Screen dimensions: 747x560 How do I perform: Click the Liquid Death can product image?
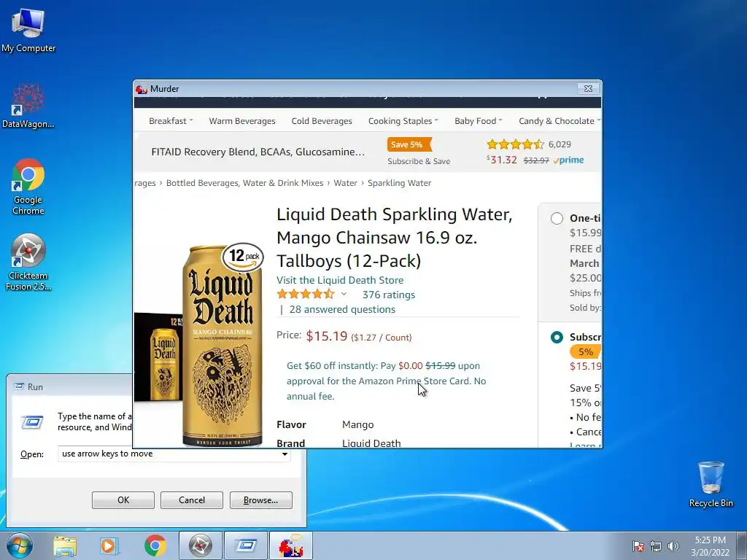[222, 346]
